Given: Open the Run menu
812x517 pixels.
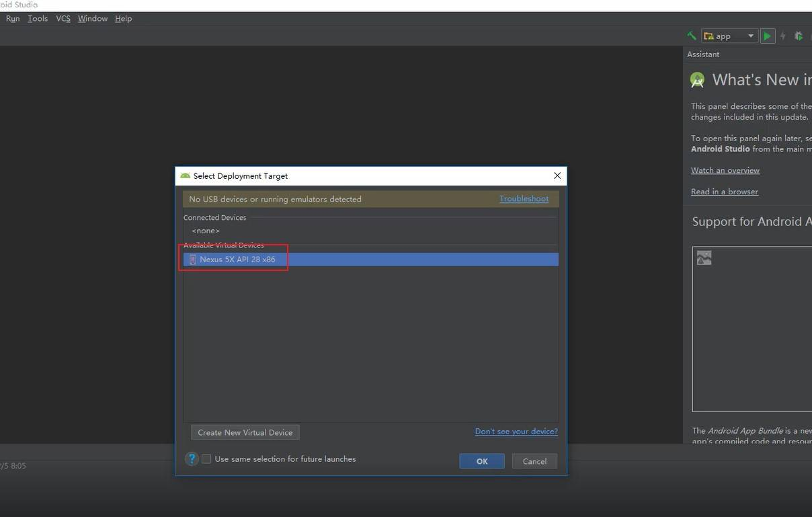Looking at the screenshot, I should [13, 19].
